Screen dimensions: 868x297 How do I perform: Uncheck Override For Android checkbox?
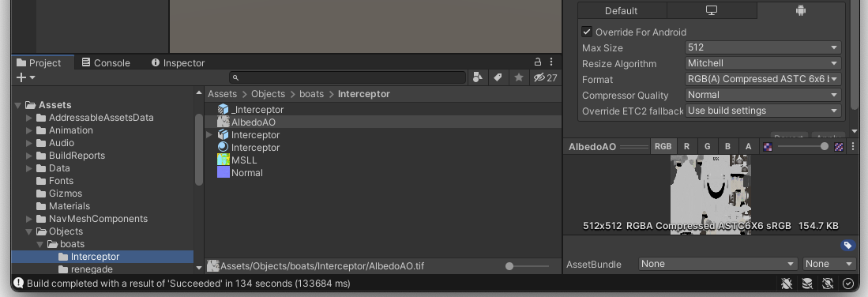(x=587, y=32)
